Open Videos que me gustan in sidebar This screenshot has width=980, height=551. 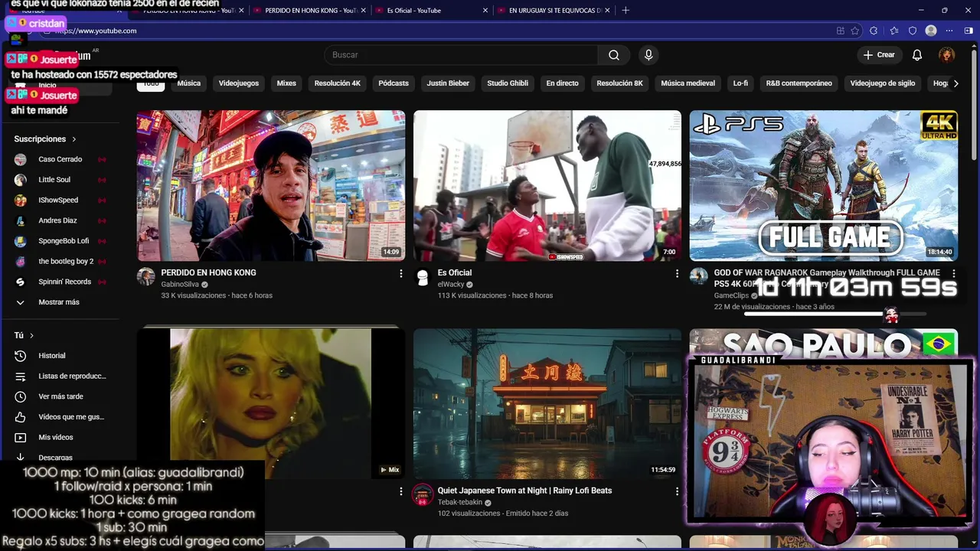pos(61,417)
